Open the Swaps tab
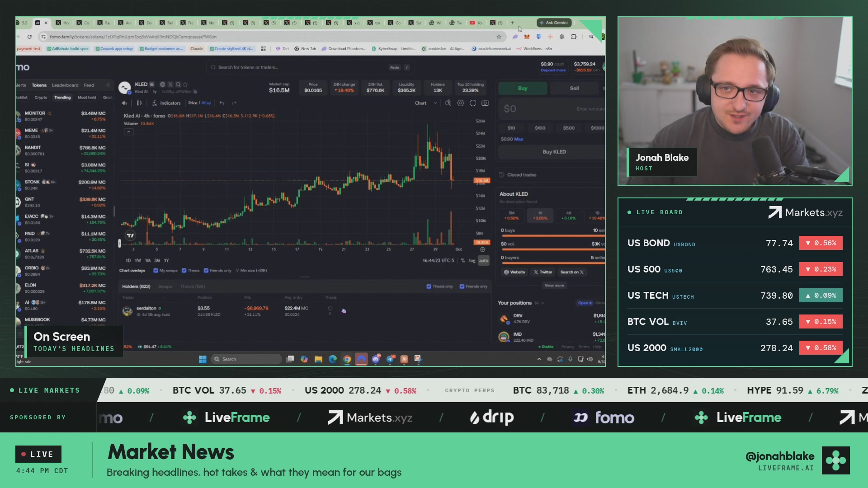This screenshot has height=488, width=868. click(x=165, y=286)
